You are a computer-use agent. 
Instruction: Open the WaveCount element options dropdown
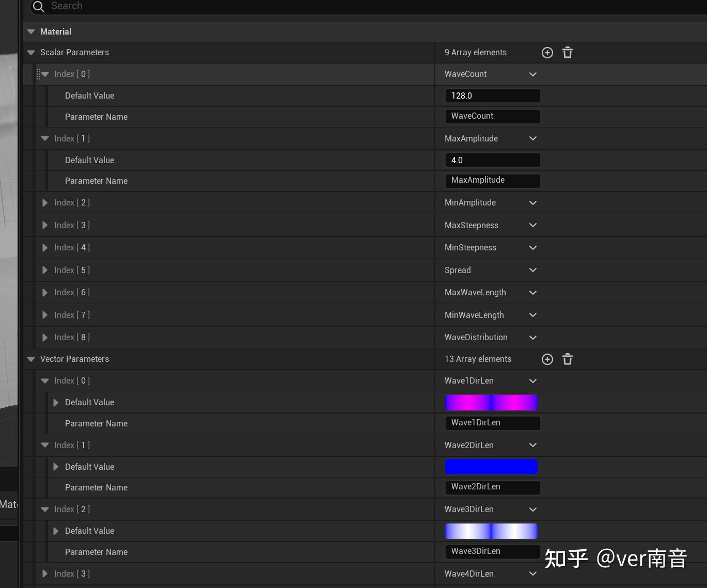[x=533, y=74]
